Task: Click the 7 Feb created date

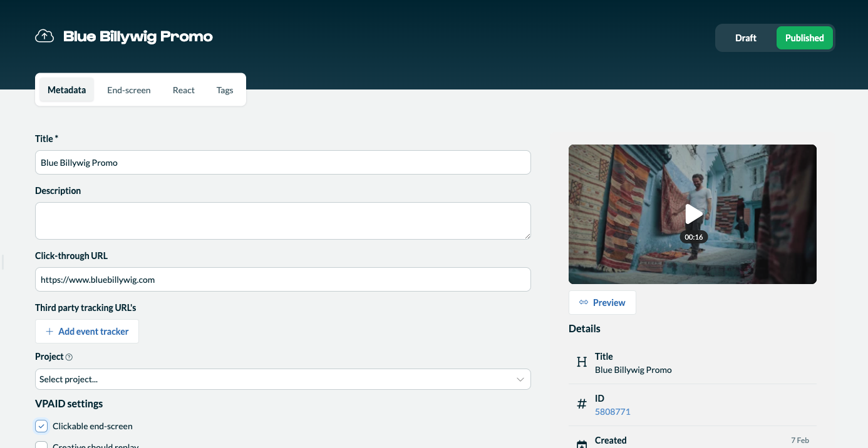Action: [800, 440]
